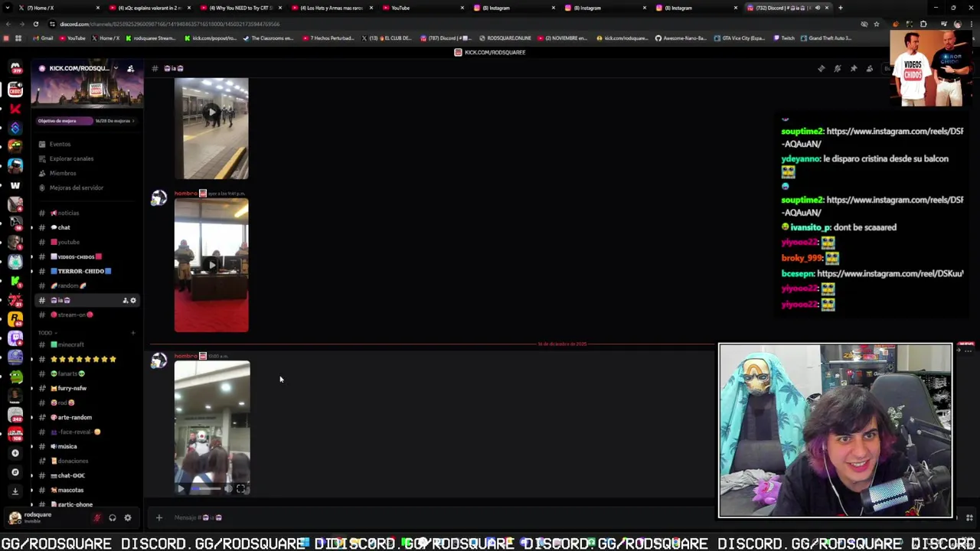Click the bottom video progress bar

click(205, 488)
